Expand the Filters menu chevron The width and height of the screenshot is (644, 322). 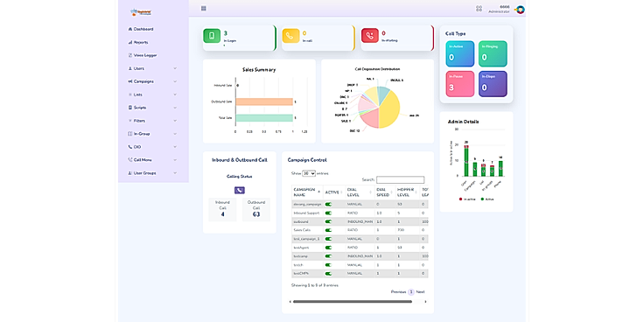point(175,121)
